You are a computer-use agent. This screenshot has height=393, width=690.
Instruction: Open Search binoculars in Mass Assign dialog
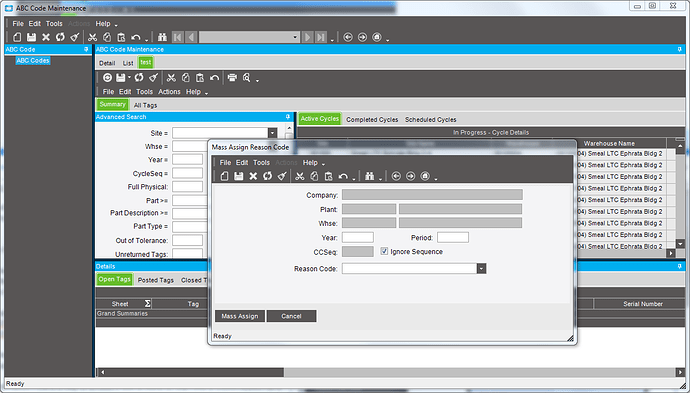(x=369, y=176)
